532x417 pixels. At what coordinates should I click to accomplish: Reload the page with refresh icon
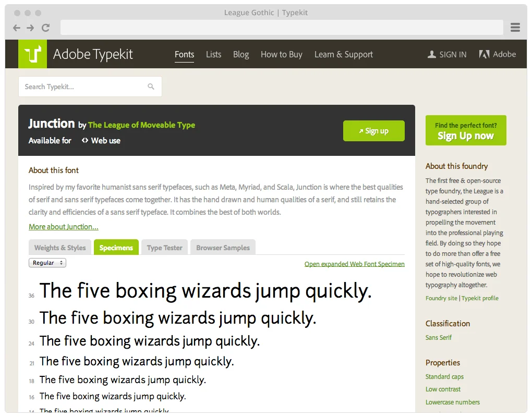[46, 28]
